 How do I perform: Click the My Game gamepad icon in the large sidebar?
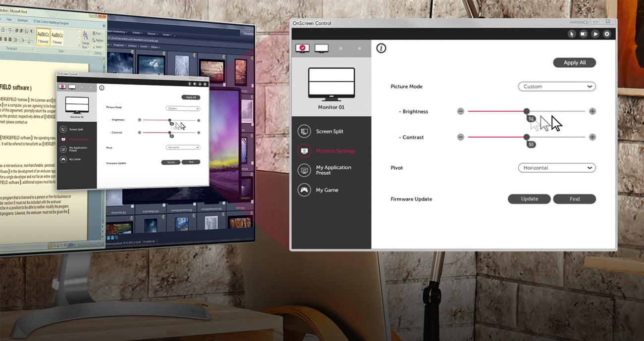[x=304, y=190]
